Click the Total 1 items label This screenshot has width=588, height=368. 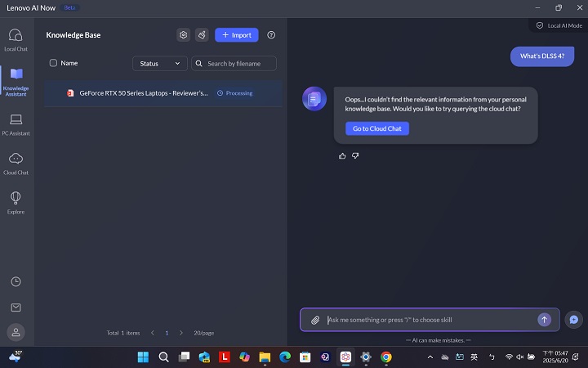pos(123,333)
